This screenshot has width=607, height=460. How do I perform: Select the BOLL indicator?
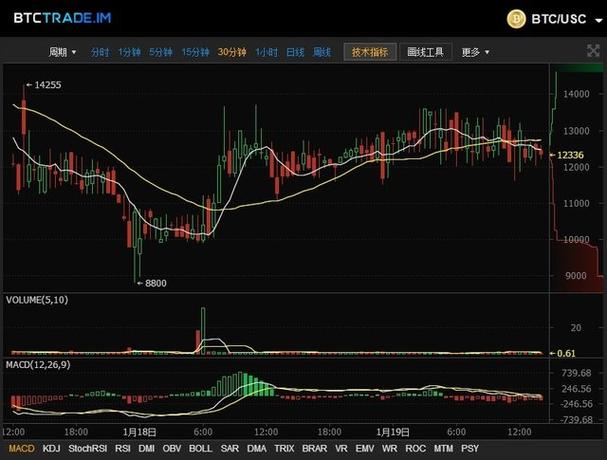pyautogui.click(x=200, y=448)
